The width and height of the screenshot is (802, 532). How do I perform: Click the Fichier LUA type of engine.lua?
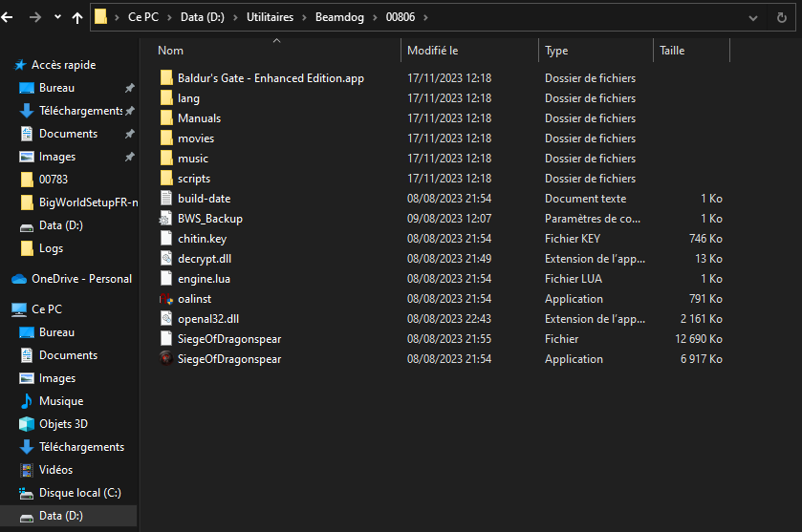click(574, 279)
